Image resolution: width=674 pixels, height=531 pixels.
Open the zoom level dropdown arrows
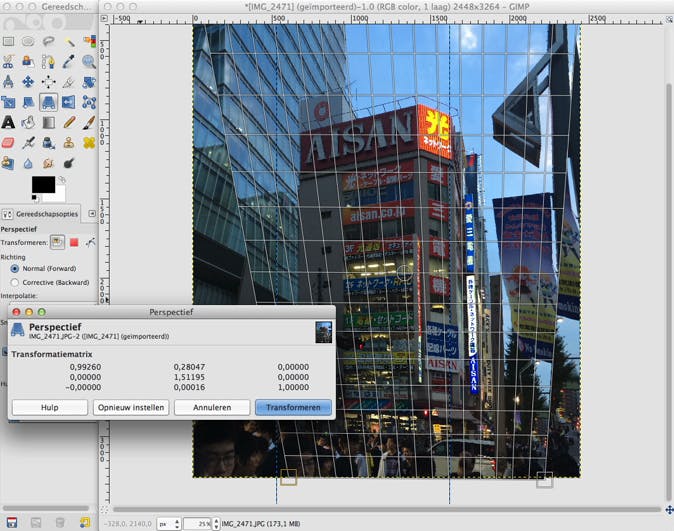pyautogui.click(x=216, y=524)
